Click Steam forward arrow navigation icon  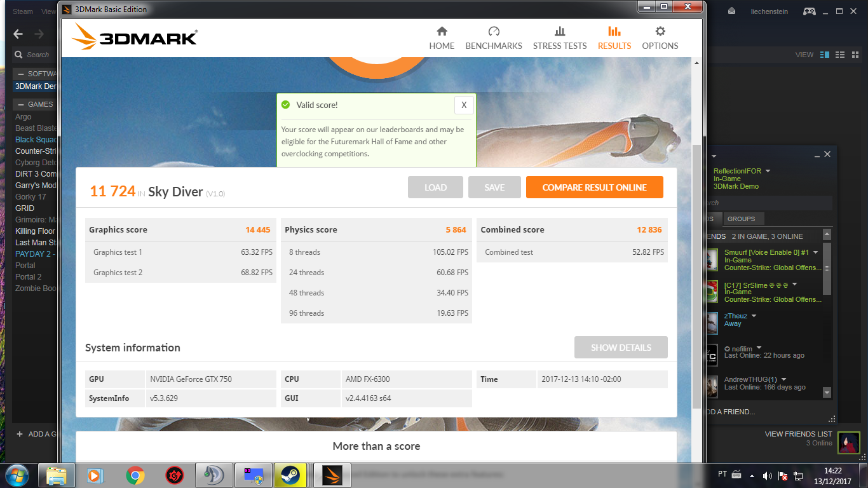[x=39, y=34]
